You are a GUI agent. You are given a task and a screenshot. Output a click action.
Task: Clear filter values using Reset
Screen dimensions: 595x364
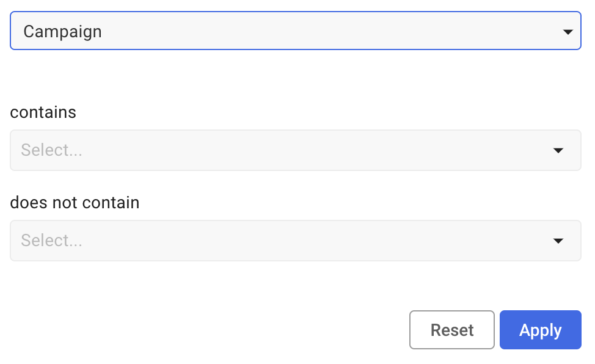pyautogui.click(x=451, y=330)
